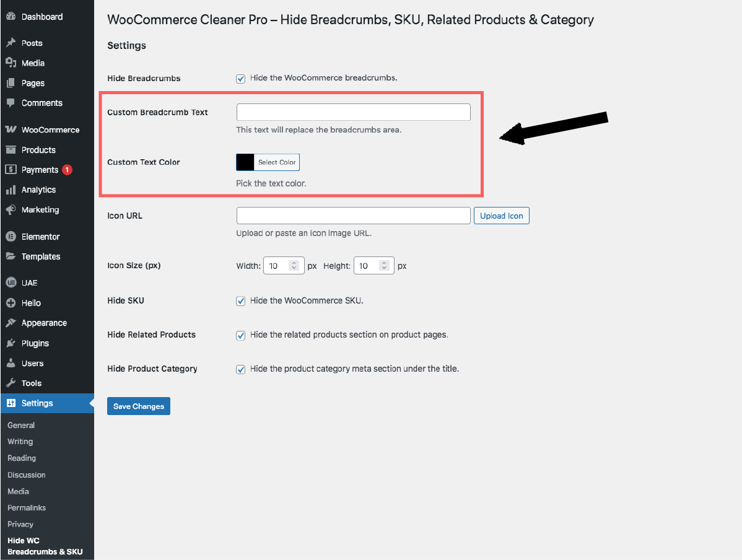
Task: Click the Upload Icon button
Action: [501, 216]
